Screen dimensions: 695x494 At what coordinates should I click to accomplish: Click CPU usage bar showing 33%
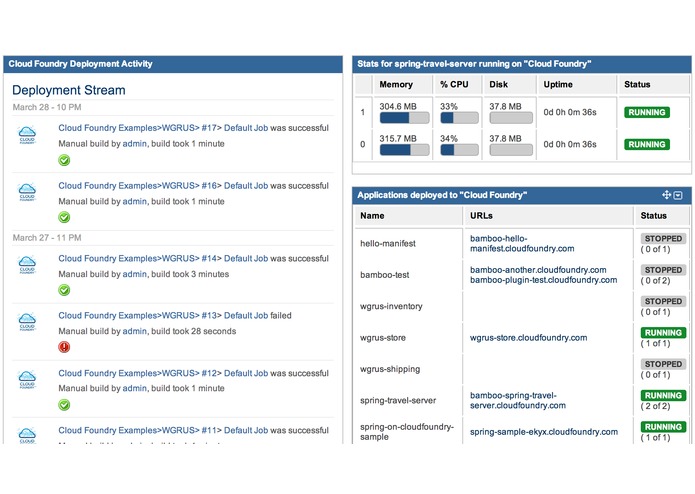coord(459,118)
